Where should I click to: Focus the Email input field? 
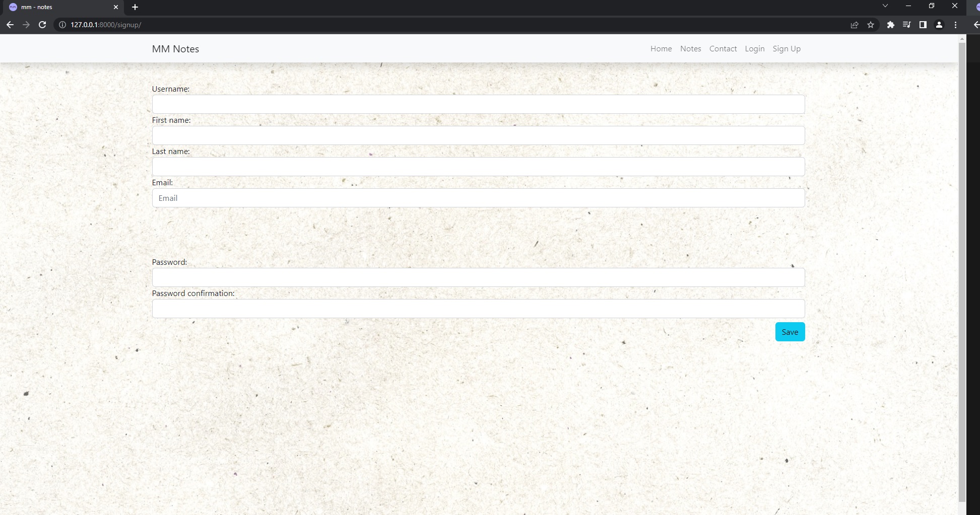tap(478, 198)
